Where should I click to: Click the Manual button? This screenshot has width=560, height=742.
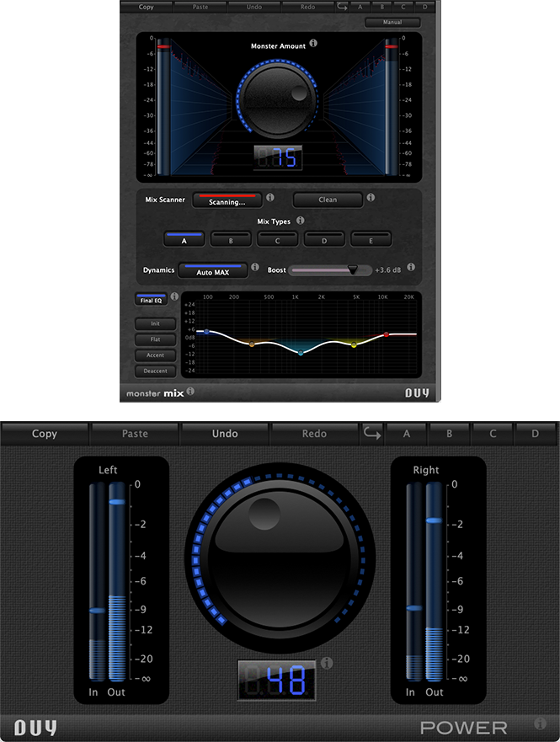tap(392, 23)
